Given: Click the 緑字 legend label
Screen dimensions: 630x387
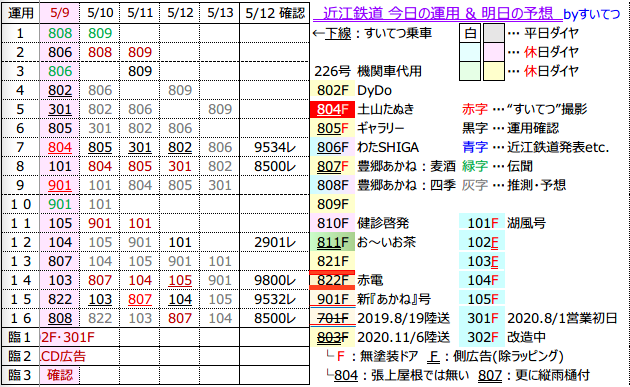Looking at the screenshot, I should 475,166.
